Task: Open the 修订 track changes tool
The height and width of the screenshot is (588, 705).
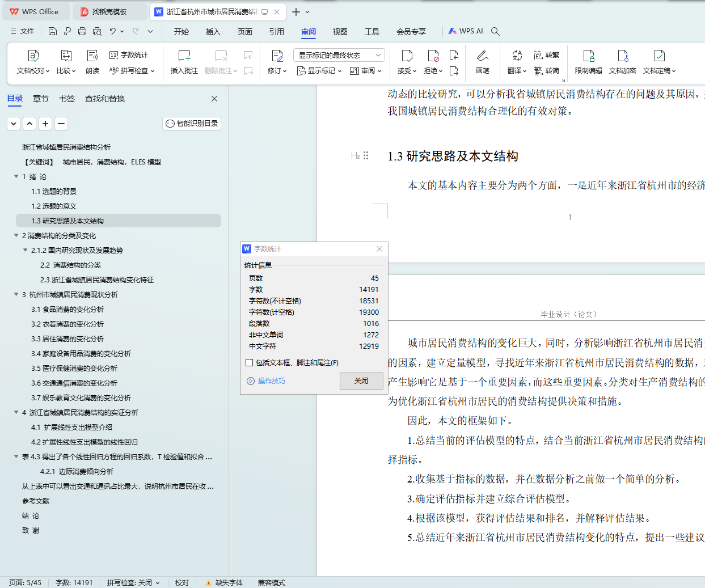Action: (x=277, y=62)
